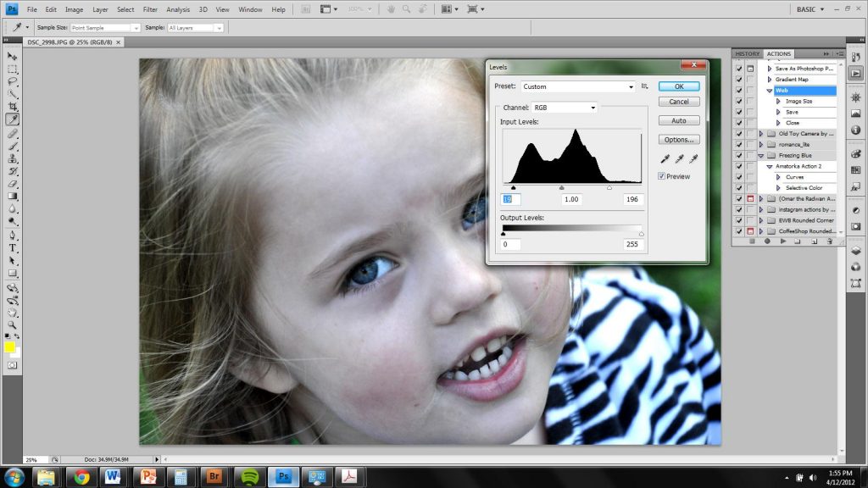Viewport: 868px width, 488px height.
Task: Open the Preset dropdown showing Custom
Action: click(577, 86)
